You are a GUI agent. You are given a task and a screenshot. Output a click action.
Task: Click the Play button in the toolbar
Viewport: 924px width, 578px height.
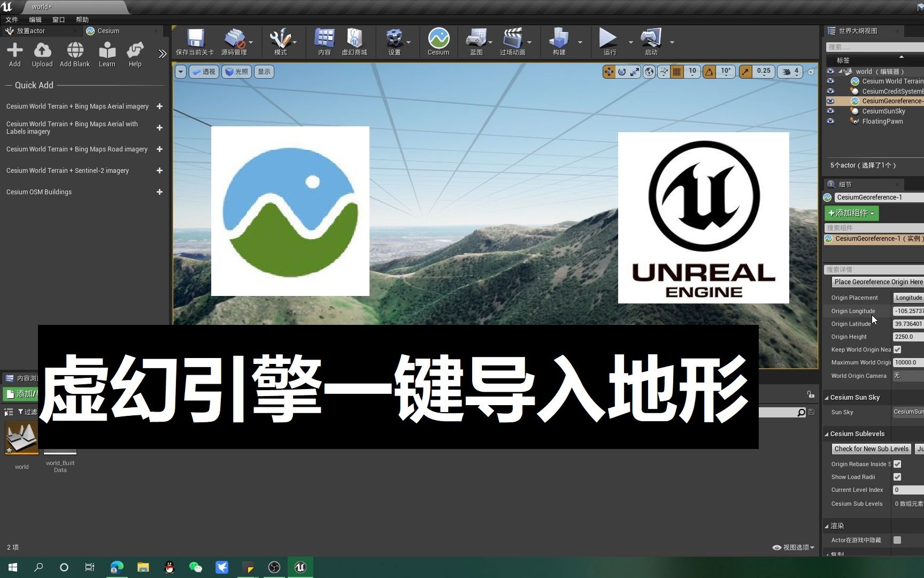pyautogui.click(x=608, y=39)
